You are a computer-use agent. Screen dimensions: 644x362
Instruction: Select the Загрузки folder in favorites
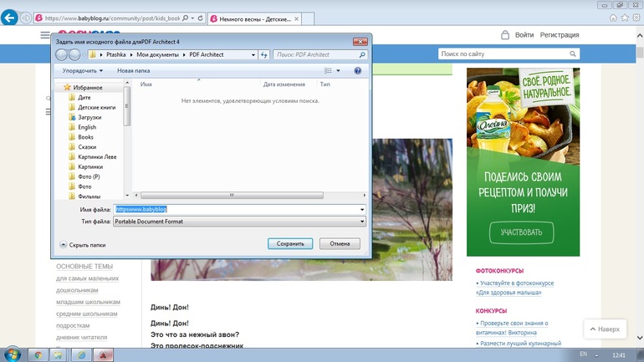(89, 118)
